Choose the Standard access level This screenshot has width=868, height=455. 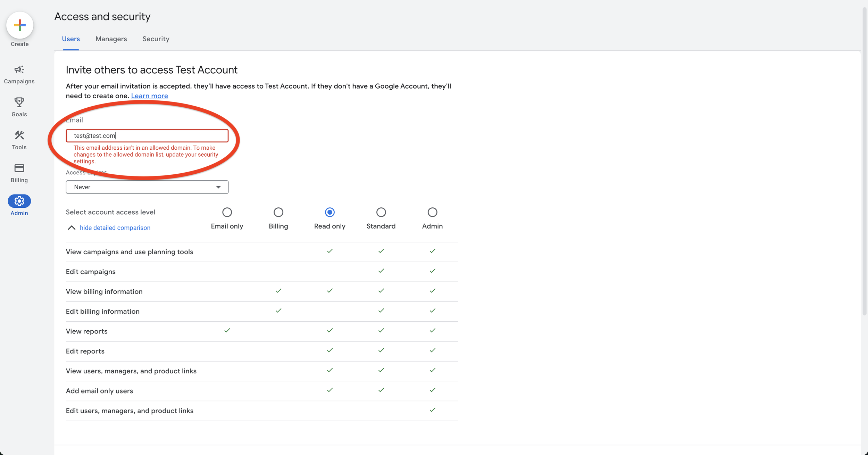coord(381,212)
